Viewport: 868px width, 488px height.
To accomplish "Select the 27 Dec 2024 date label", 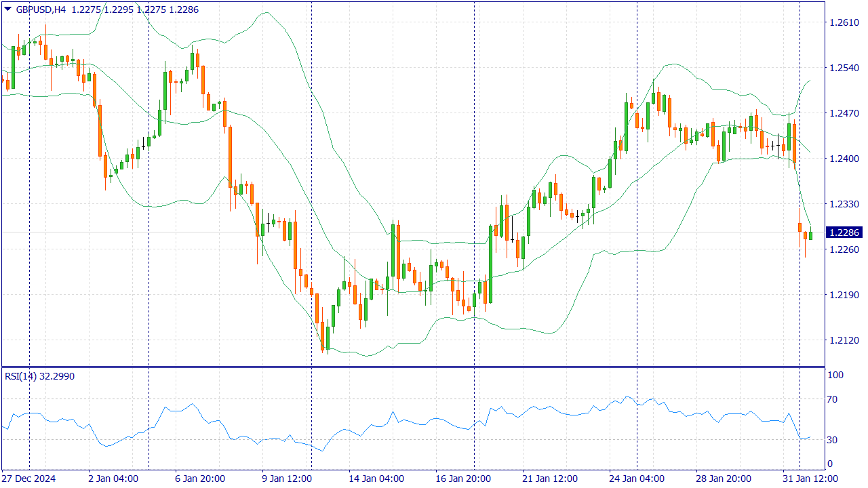I will click(x=29, y=479).
